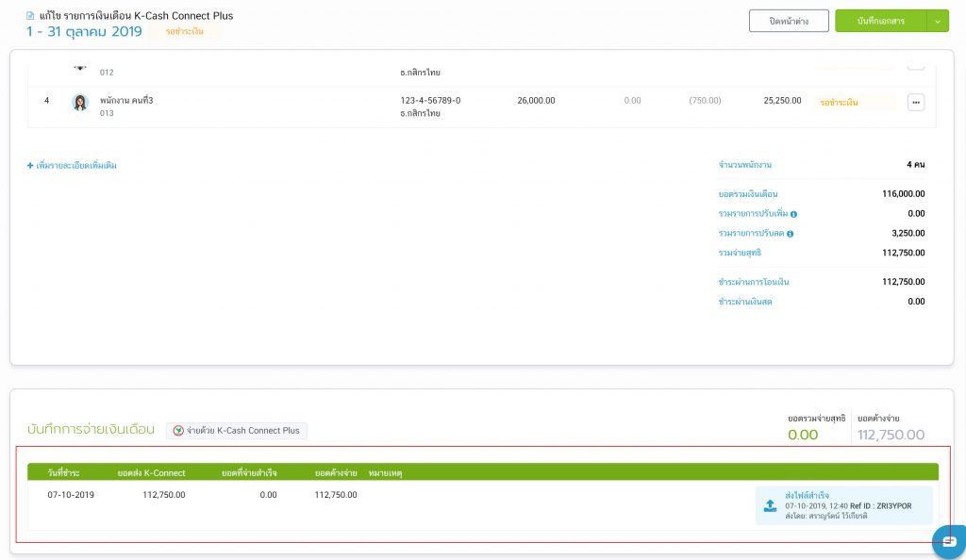
Task: Click the upload icon in ส่งไฟล์สำเร็จ box
Action: pos(770,505)
